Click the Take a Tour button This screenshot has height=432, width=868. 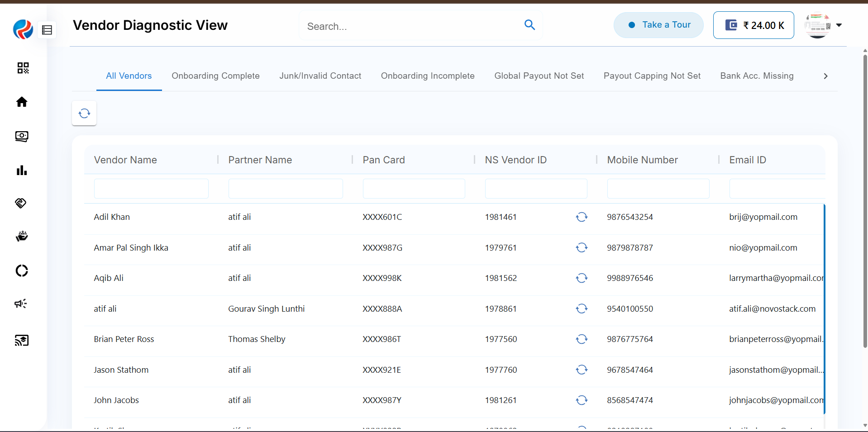click(x=658, y=25)
